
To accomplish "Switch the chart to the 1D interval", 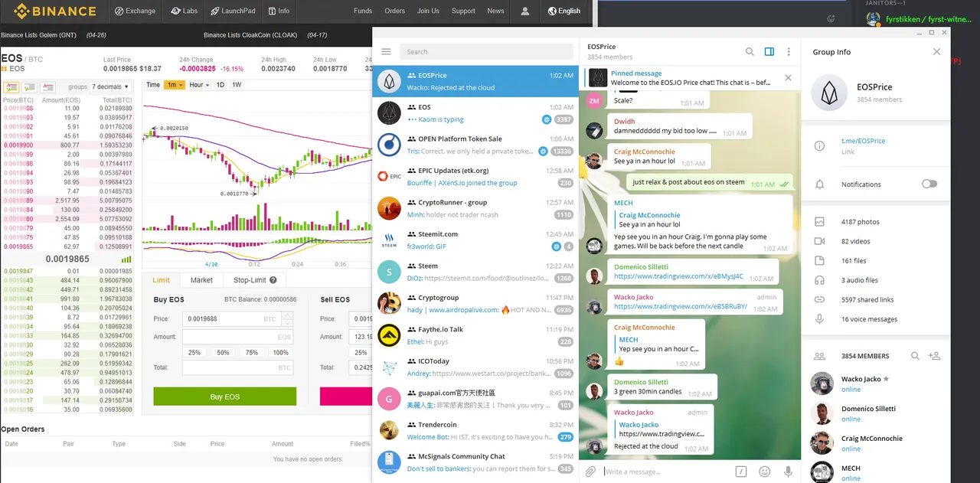I will [220, 85].
